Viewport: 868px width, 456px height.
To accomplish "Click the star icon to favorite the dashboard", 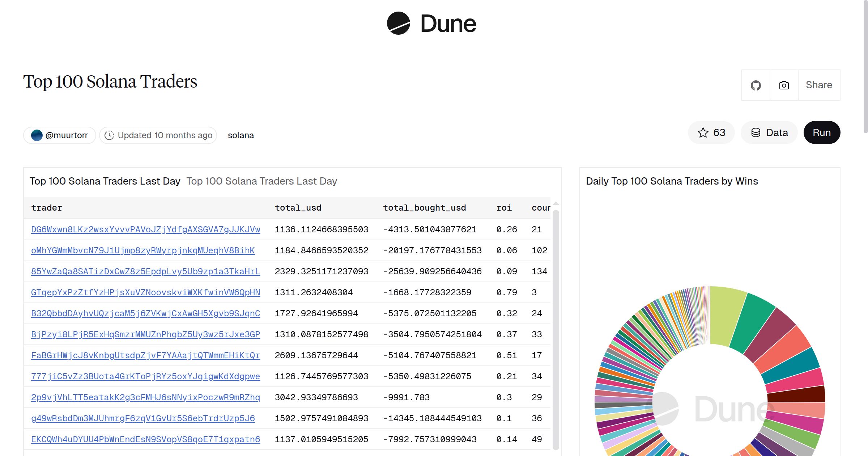I will pyautogui.click(x=703, y=132).
